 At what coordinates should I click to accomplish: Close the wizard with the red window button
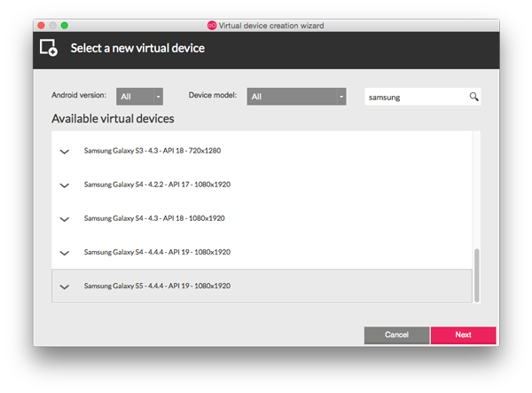(x=41, y=25)
